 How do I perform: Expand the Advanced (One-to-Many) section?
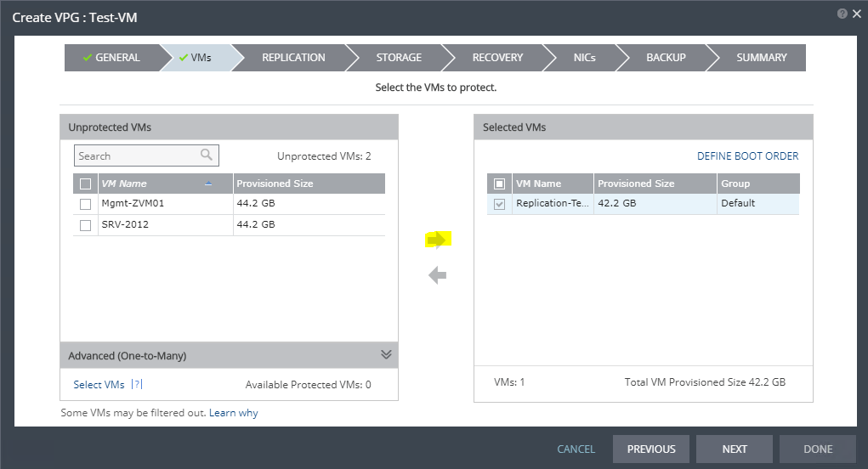[386, 355]
